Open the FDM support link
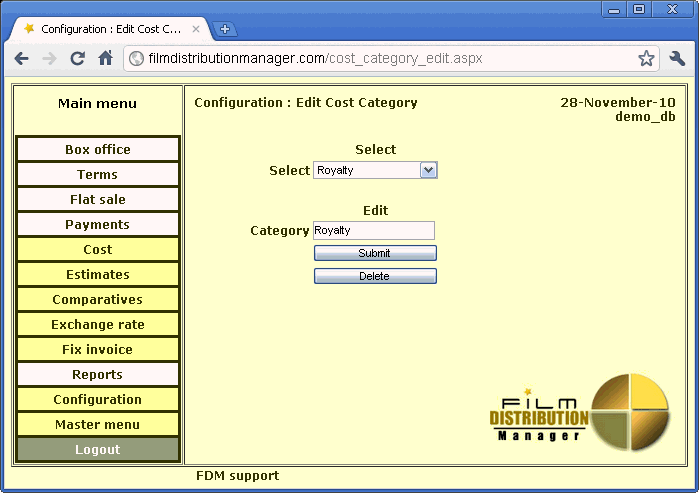The width and height of the screenshot is (699, 493). (237, 476)
